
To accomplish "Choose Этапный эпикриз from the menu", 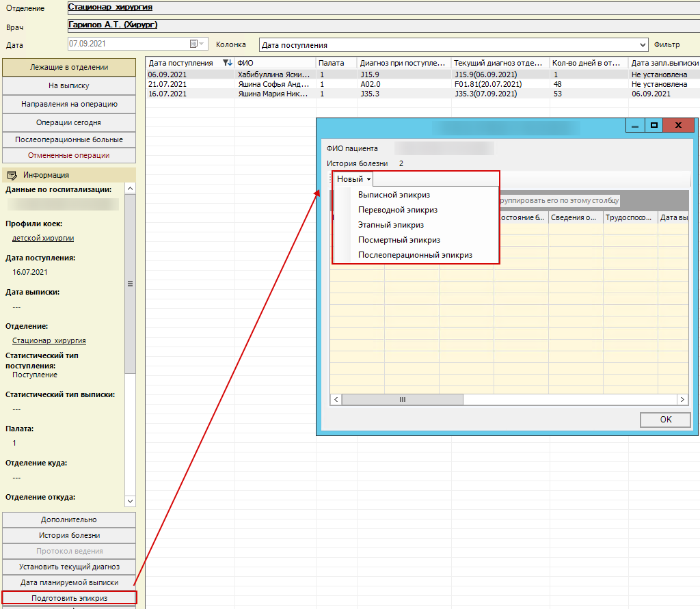I will [390, 225].
